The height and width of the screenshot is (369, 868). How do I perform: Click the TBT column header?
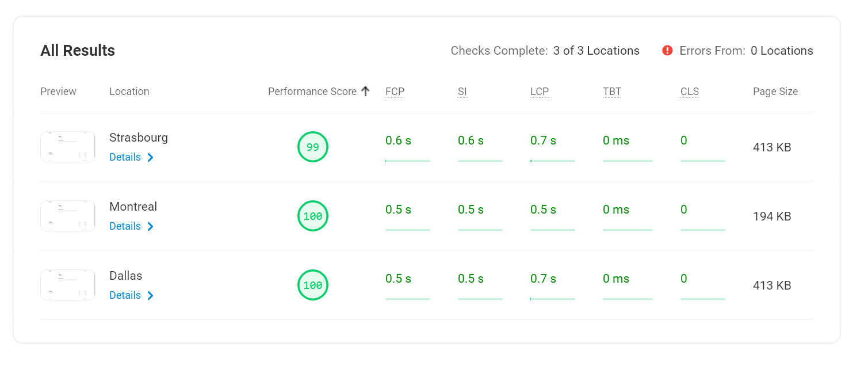(612, 92)
